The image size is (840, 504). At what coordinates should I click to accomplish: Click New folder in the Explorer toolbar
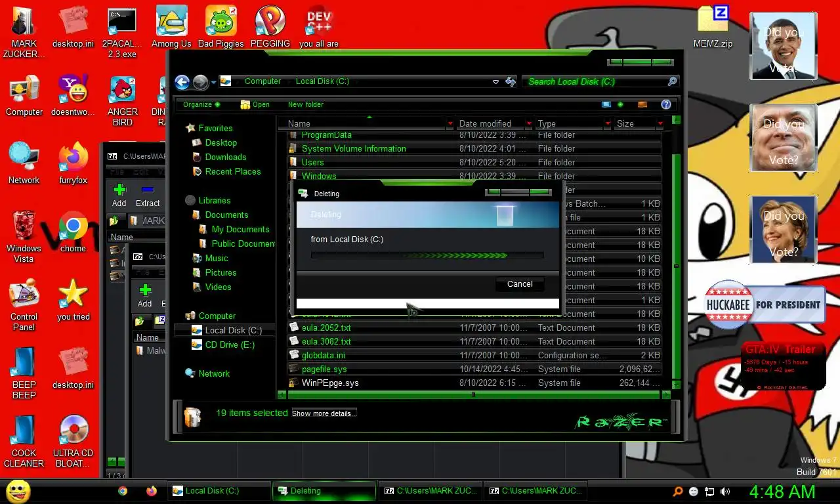305,104
